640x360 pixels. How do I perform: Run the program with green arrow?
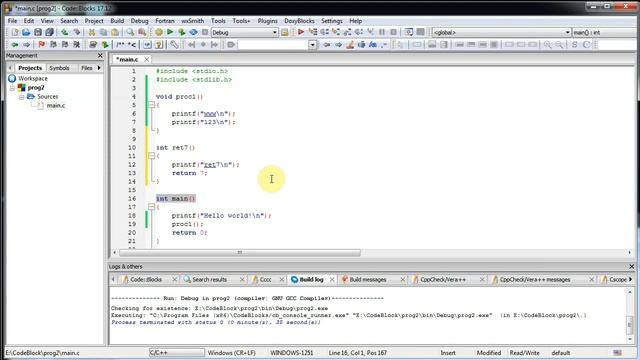click(170, 32)
